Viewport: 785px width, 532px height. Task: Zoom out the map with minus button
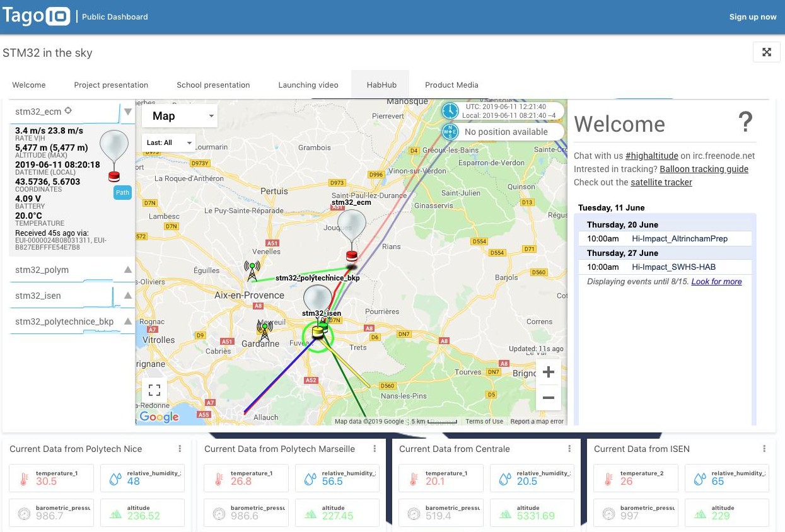tap(548, 398)
